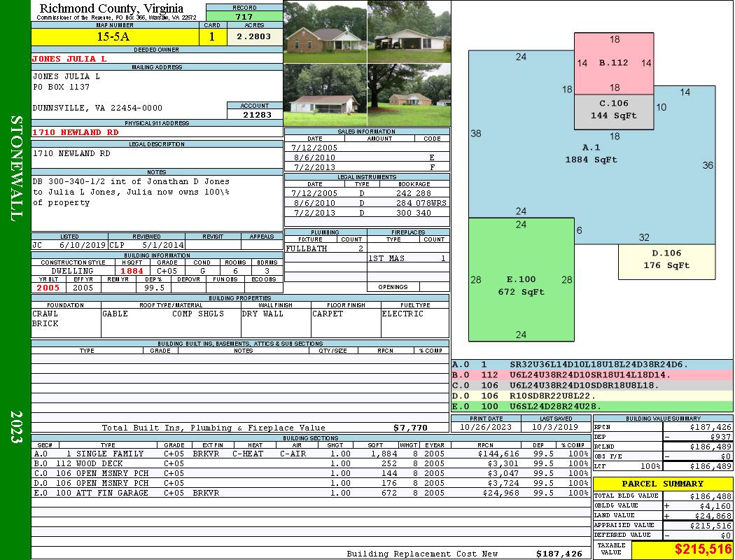Click Building Replacement Cost New $187,426
Viewport: 735px width, 560px height.
point(559,554)
